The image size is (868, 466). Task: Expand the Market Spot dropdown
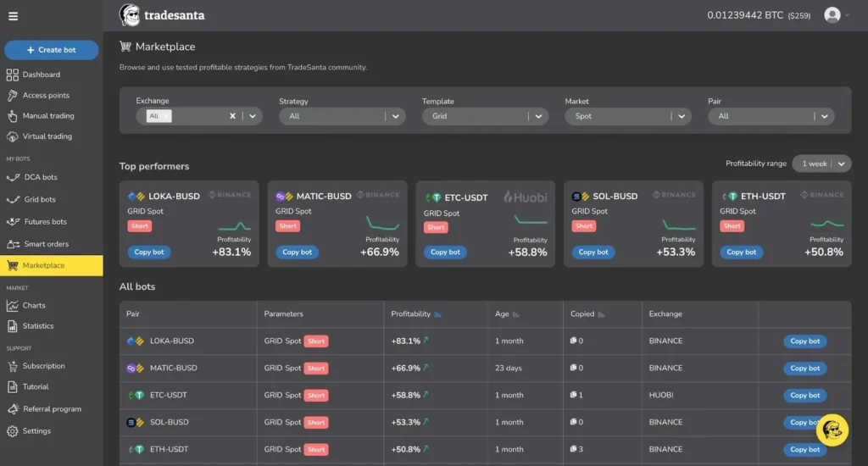tap(682, 116)
